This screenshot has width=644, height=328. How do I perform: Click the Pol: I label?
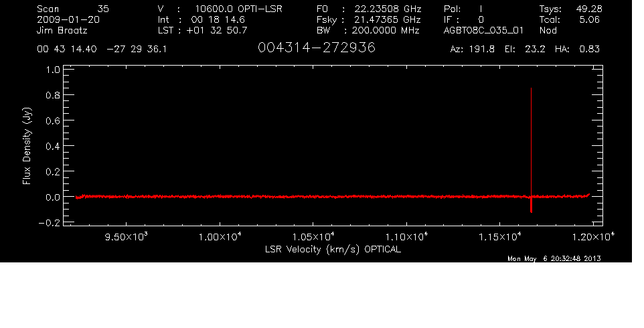click(x=463, y=9)
